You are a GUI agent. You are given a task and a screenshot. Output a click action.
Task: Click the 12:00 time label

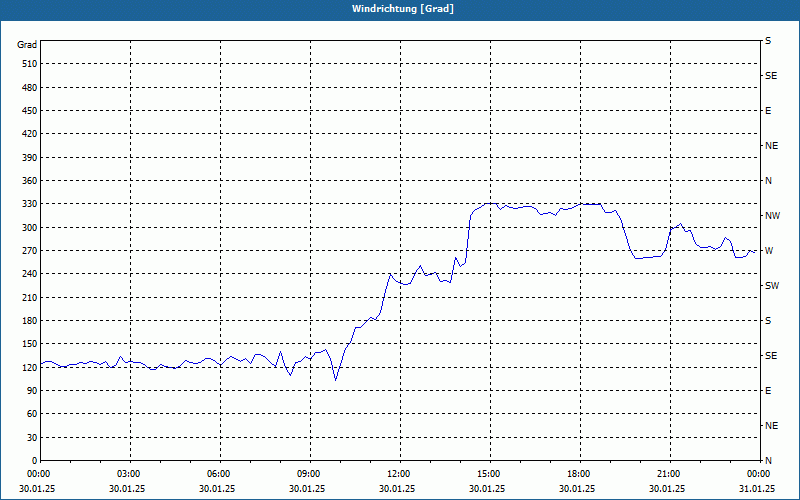pos(397,474)
